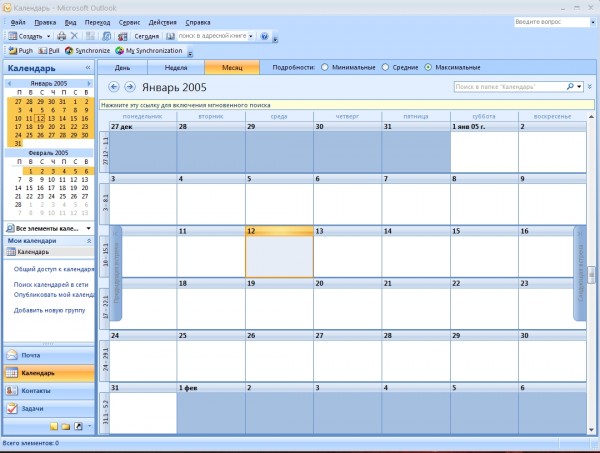Screen dimensions: 600x453
Task: Open calendar search options dropdown arrow
Action: (x=579, y=87)
